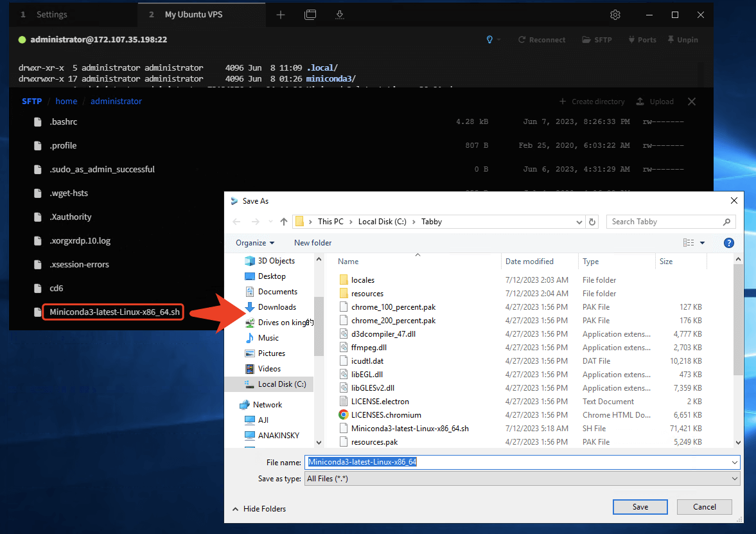Select Videos in navigation pane

269,369
